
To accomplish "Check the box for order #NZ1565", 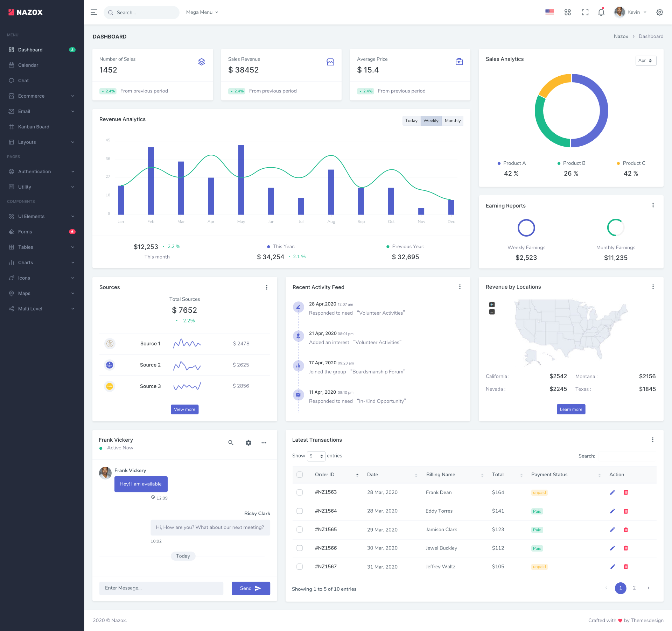I will point(300,530).
